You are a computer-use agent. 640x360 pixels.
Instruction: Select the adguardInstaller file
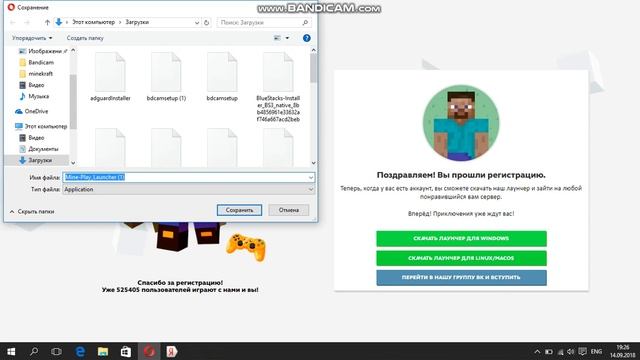(110, 77)
